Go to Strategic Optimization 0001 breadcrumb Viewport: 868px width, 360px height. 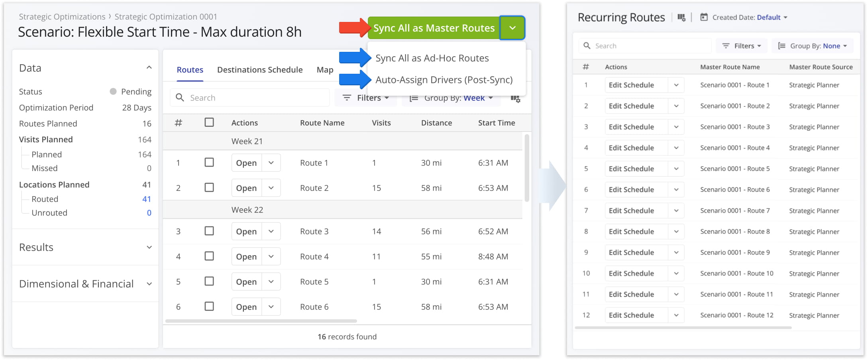166,17
